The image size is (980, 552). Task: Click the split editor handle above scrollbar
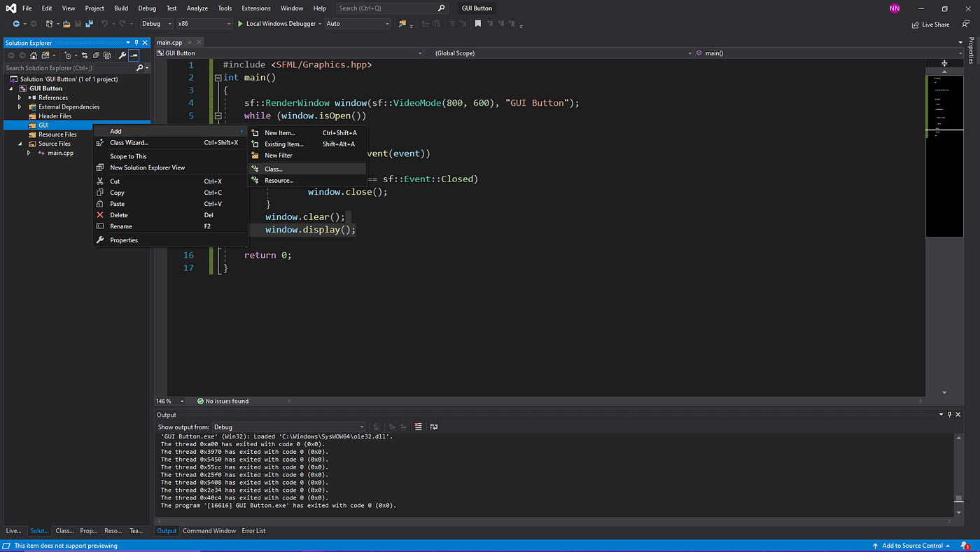(944, 63)
